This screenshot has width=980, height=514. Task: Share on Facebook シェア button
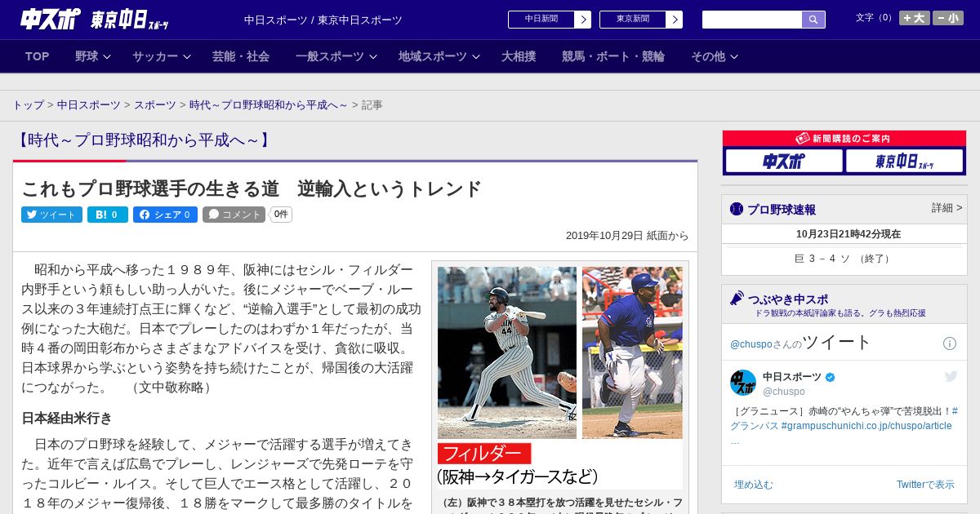(166, 215)
